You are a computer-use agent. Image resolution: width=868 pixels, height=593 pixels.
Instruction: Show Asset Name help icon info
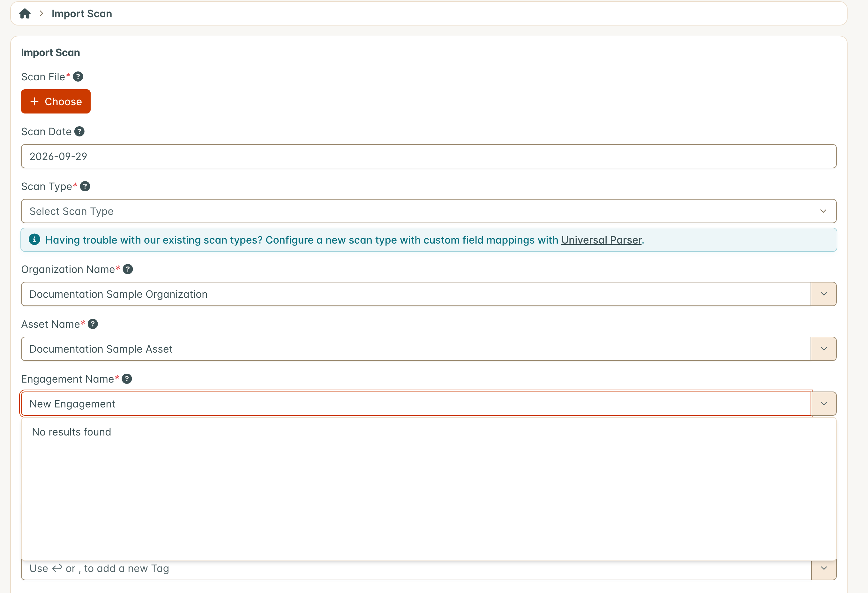[x=93, y=324]
